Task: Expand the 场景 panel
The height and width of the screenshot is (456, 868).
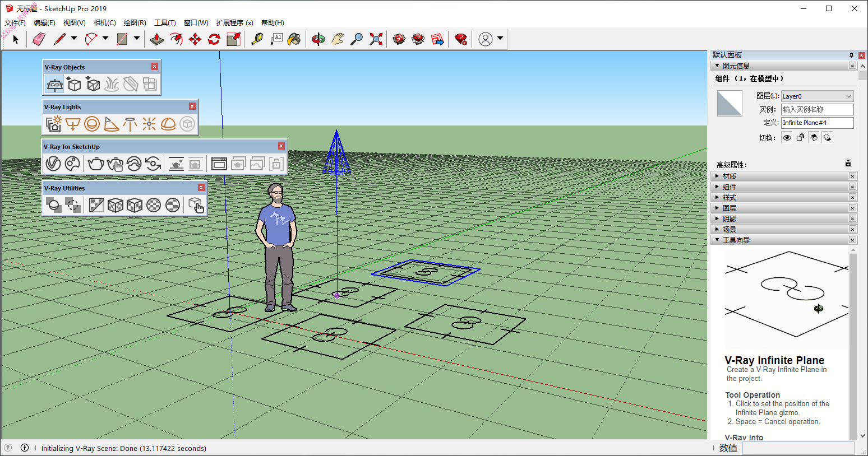Action: (783, 230)
